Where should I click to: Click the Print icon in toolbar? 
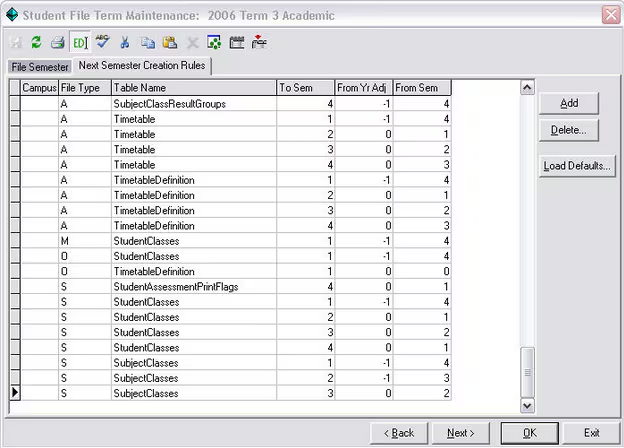tap(58, 42)
